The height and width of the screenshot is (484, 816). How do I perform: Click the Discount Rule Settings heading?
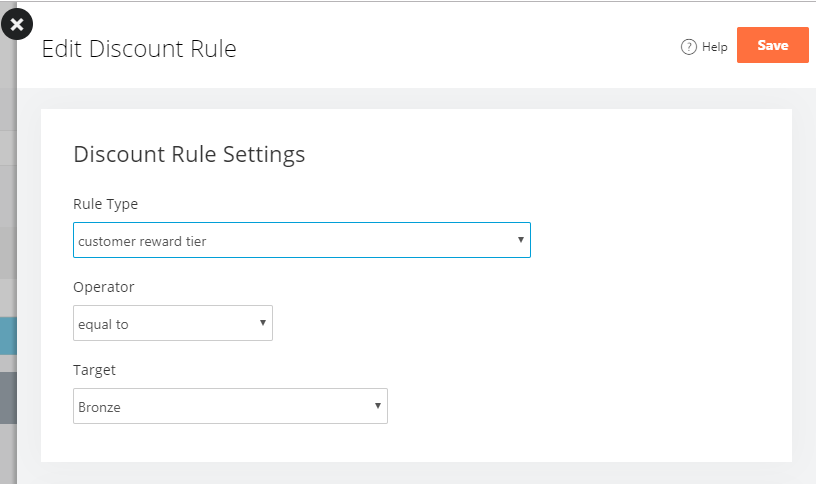click(189, 155)
